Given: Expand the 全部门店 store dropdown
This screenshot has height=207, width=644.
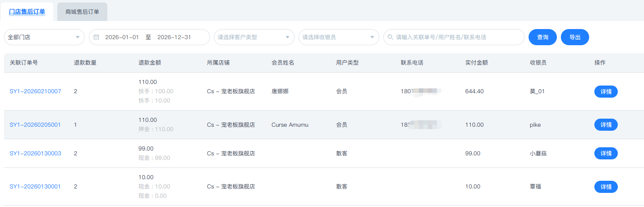Looking at the screenshot, I should (44, 37).
